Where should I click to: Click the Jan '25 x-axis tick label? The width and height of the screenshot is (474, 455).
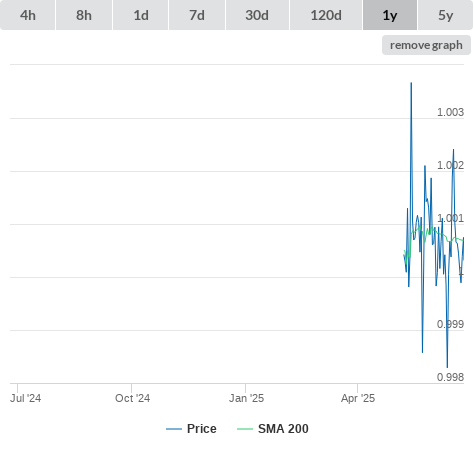[x=246, y=398]
